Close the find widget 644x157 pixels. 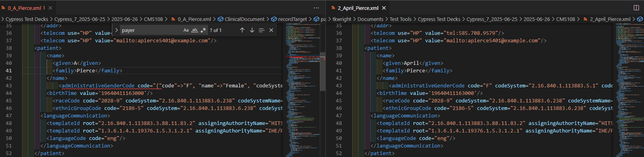click(x=271, y=30)
